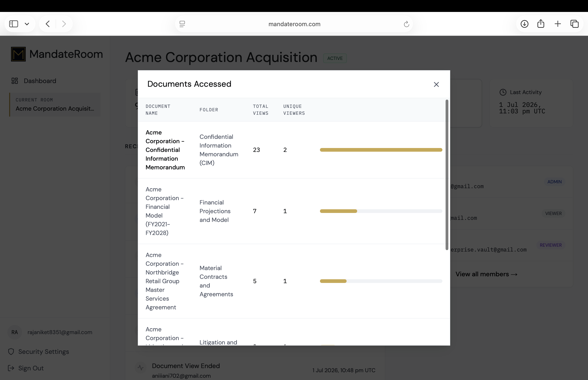
Task: Click rajaniket8351@gmail.com account email
Action: pyautogui.click(x=60, y=332)
